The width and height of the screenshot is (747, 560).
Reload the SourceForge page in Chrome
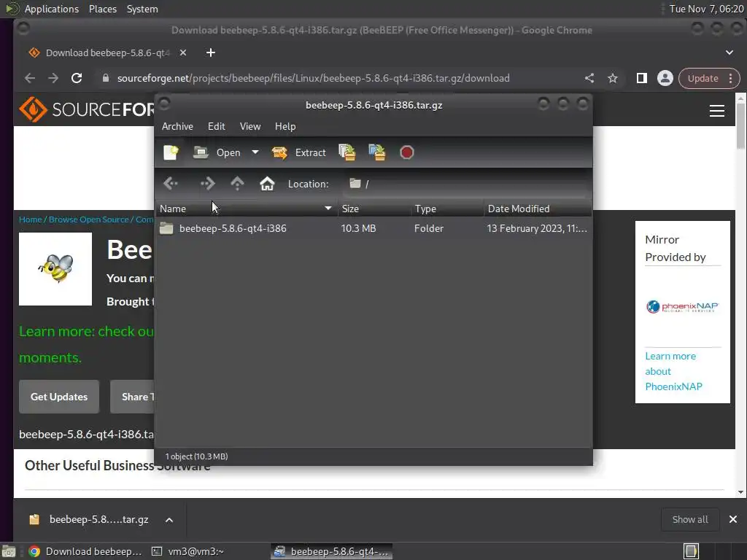77,78
